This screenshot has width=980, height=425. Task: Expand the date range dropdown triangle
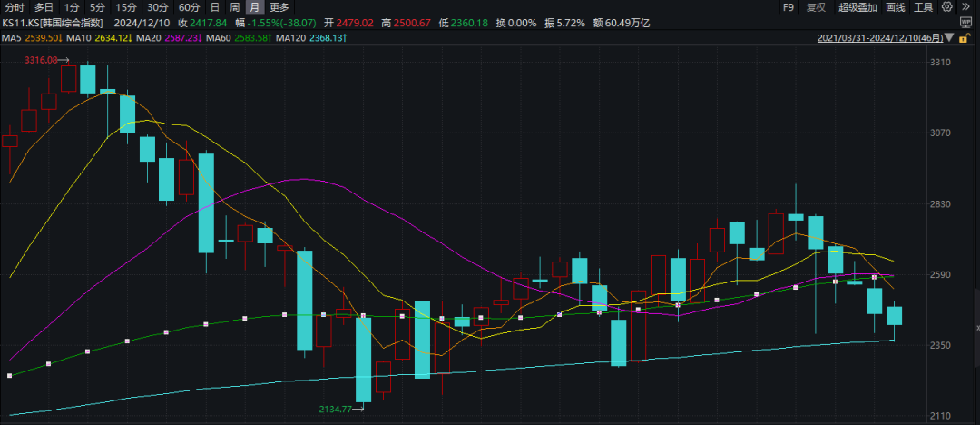pos(948,38)
